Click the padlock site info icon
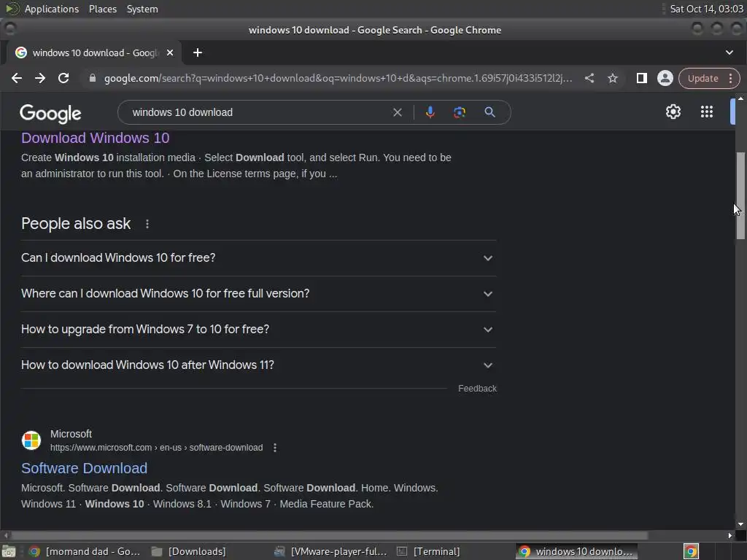Image resolution: width=747 pixels, height=560 pixels. pyautogui.click(x=93, y=78)
